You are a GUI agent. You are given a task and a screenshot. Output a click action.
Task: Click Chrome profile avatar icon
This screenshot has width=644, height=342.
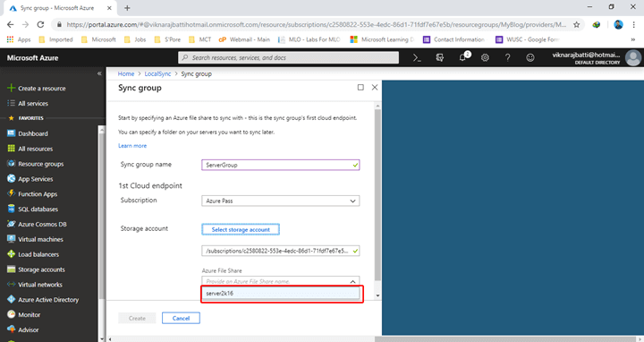click(x=618, y=25)
